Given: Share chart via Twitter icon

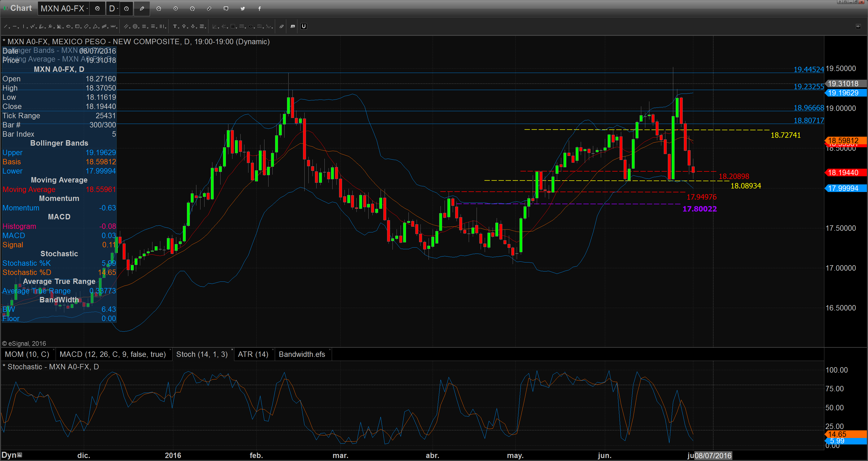Looking at the screenshot, I should [x=242, y=9].
